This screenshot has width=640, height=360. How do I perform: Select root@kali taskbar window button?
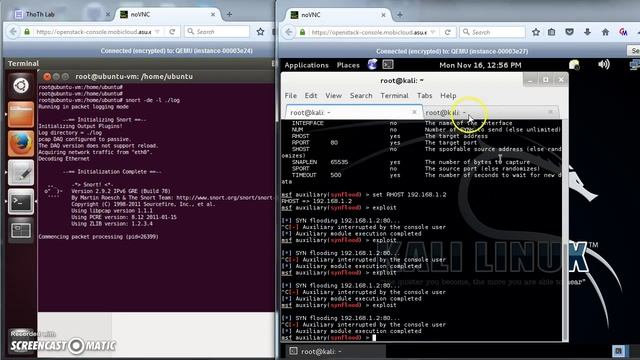336,351
